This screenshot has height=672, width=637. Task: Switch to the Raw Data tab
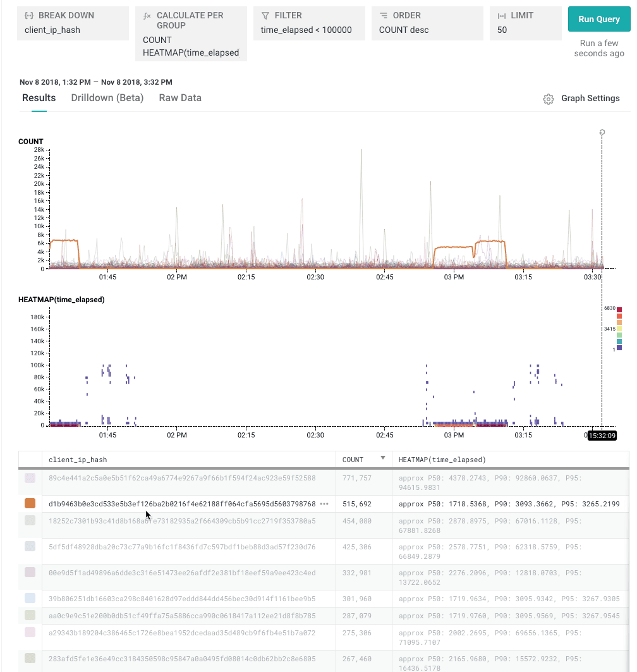(x=180, y=98)
